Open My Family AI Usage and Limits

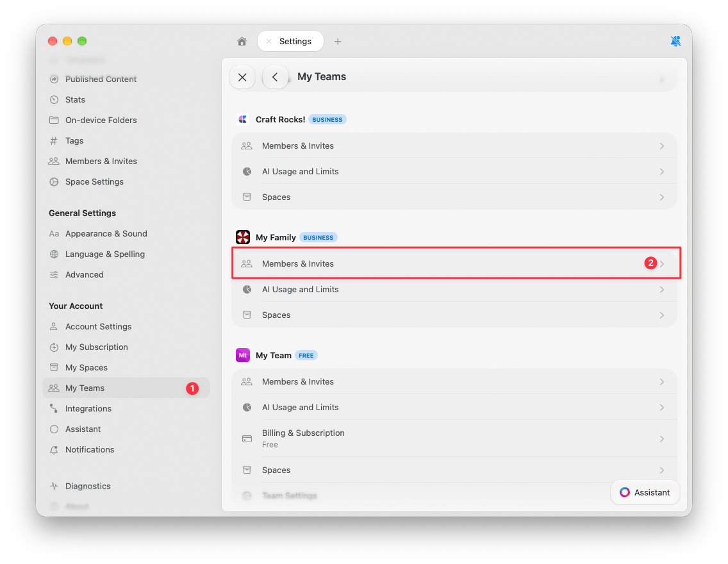(454, 289)
